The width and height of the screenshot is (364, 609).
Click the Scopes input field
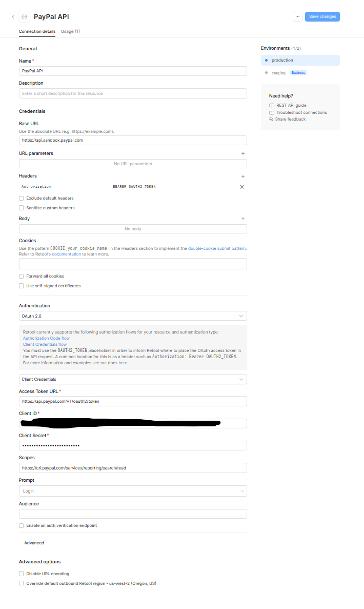133,468
